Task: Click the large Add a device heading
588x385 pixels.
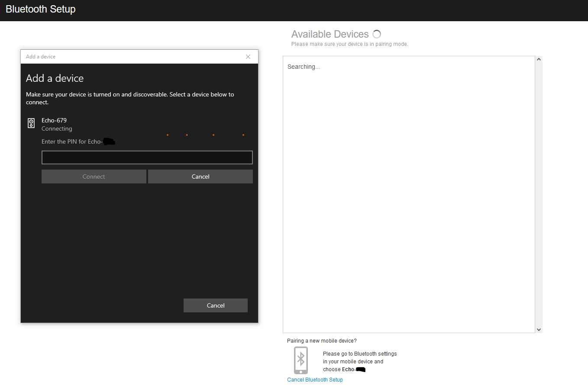Action: [x=55, y=78]
